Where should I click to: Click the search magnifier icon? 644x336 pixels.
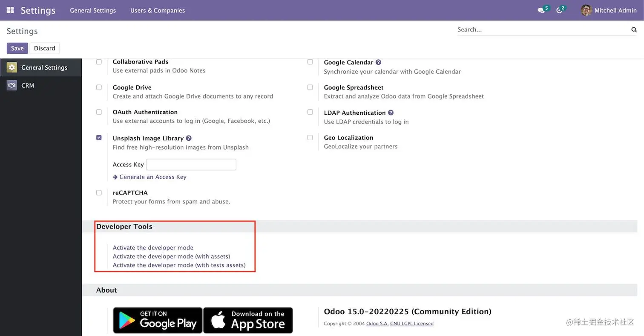click(634, 29)
